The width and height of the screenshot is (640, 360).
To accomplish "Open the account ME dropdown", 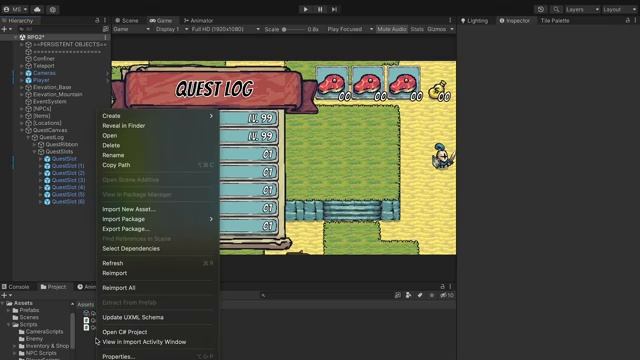I will pyautogui.click(x=16, y=9).
